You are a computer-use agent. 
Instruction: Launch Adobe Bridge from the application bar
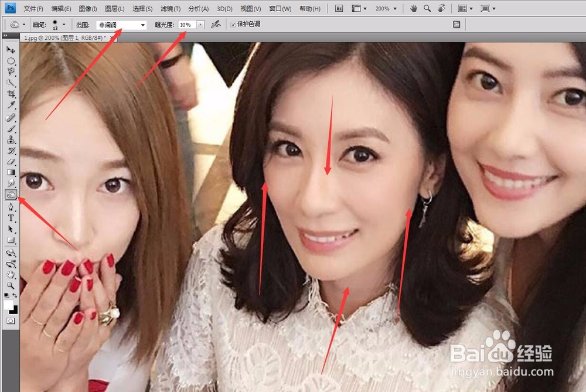(338, 8)
